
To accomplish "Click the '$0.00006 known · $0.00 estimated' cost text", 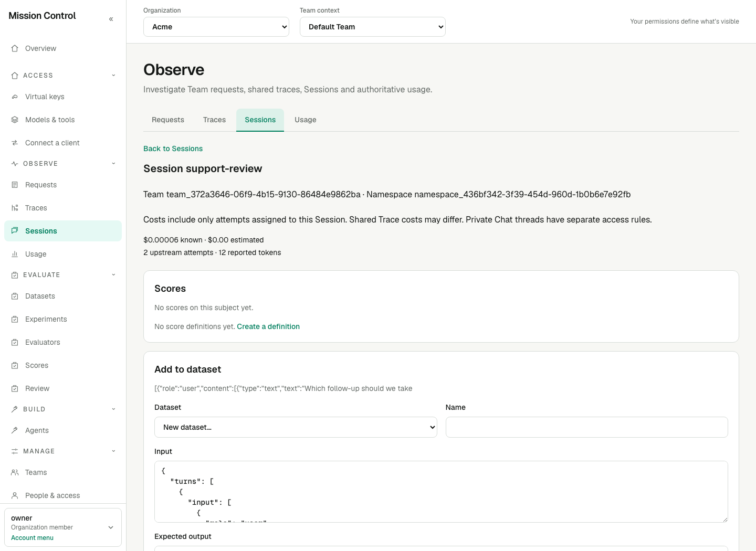I will (204, 240).
